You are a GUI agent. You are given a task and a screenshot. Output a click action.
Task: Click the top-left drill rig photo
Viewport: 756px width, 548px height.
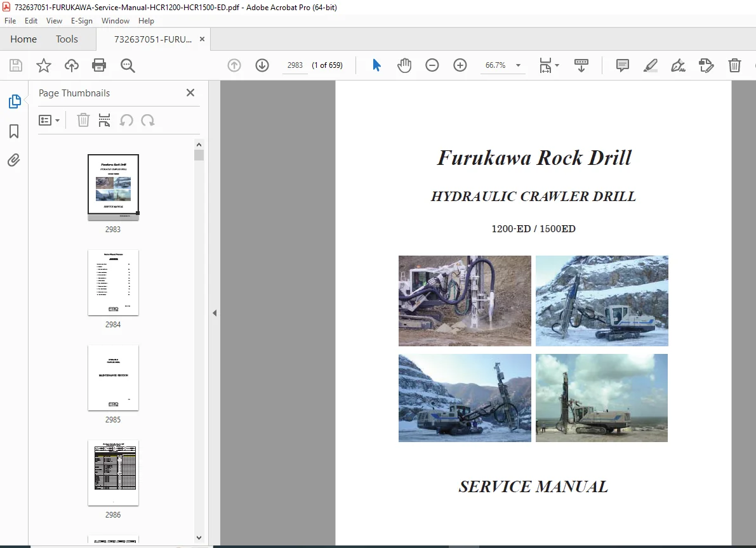click(465, 301)
